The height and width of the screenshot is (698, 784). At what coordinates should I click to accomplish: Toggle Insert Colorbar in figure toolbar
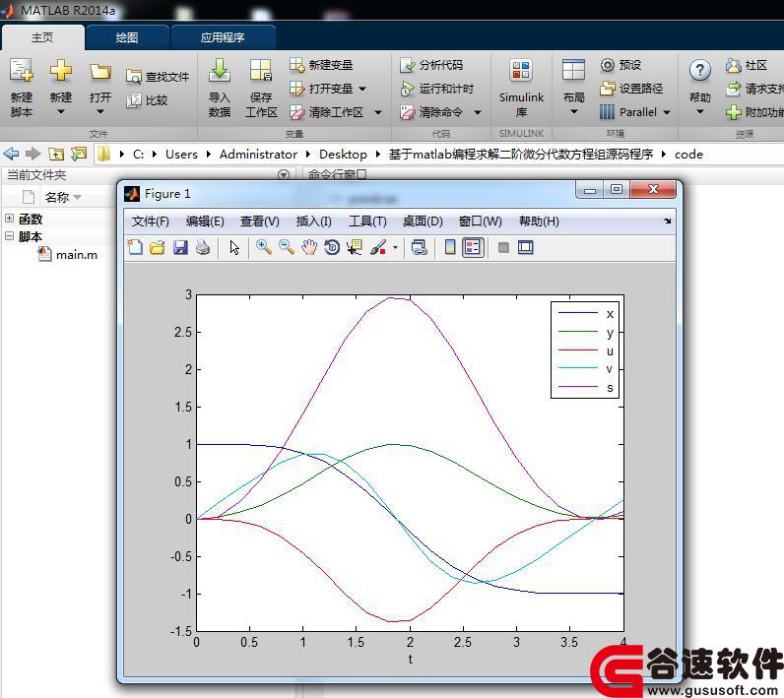450,247
